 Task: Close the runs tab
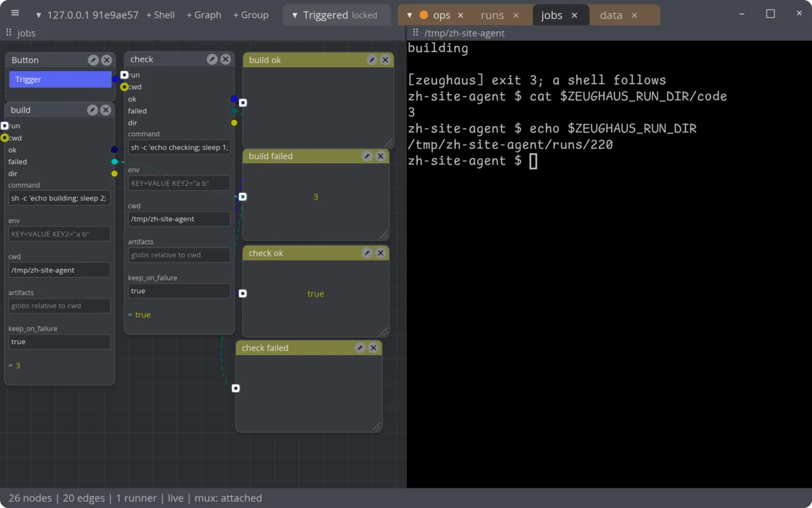516,15
